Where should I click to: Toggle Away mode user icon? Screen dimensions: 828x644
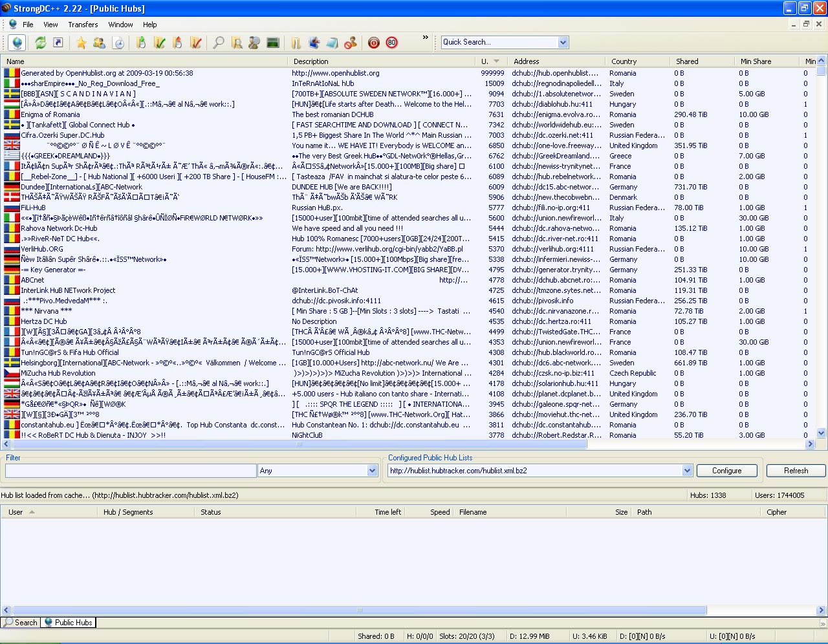click(351, 43)
